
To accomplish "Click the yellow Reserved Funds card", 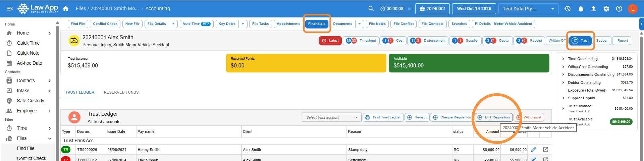I will pos(306,63).
